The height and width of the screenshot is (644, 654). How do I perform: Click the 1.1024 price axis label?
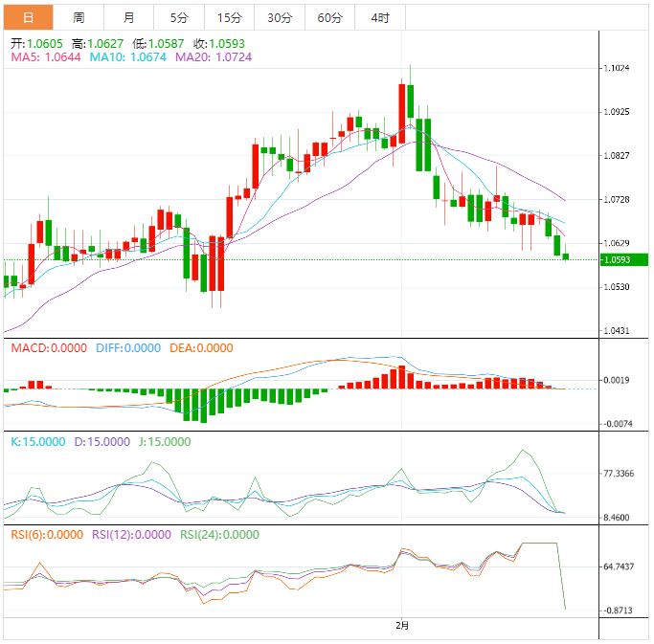coord(617,68)
